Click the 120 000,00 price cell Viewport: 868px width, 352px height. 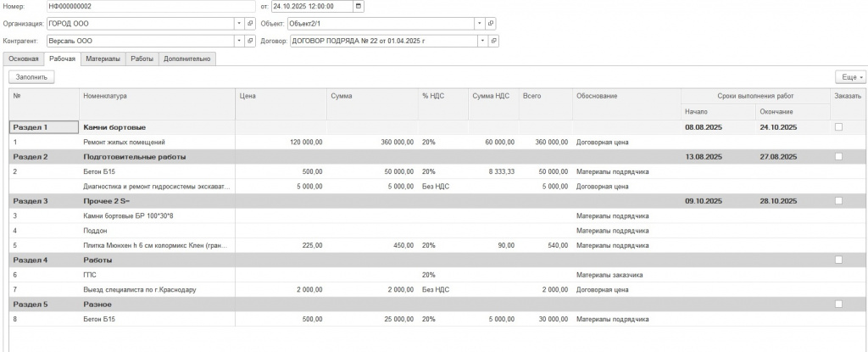(281, 142)
